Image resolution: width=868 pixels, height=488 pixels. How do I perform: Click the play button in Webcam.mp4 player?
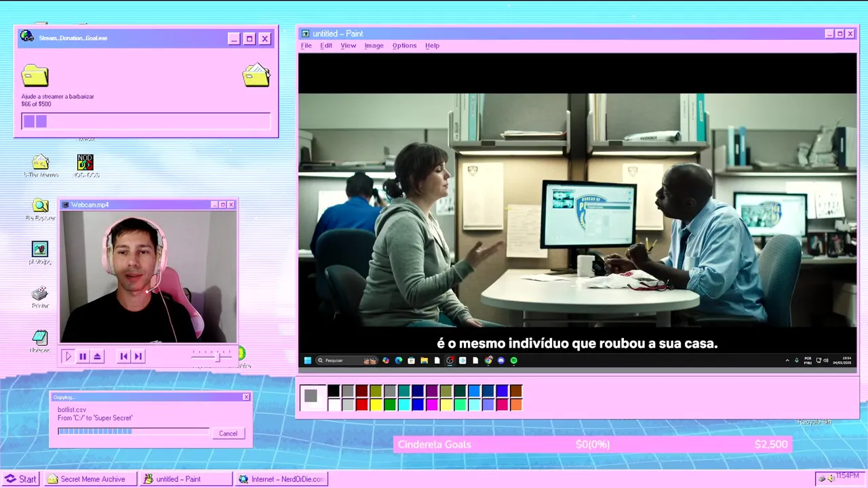[68, 357]
